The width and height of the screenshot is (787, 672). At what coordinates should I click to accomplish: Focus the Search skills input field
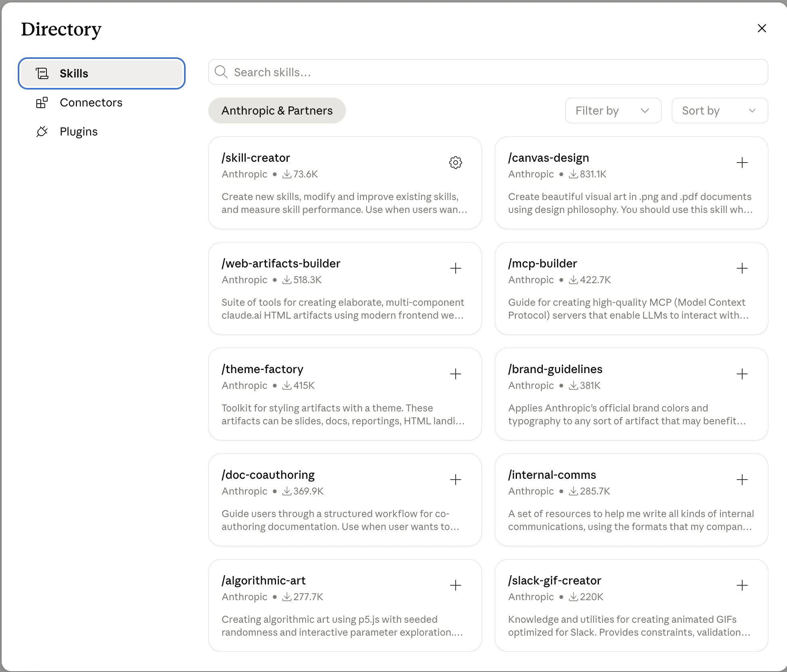488,72
